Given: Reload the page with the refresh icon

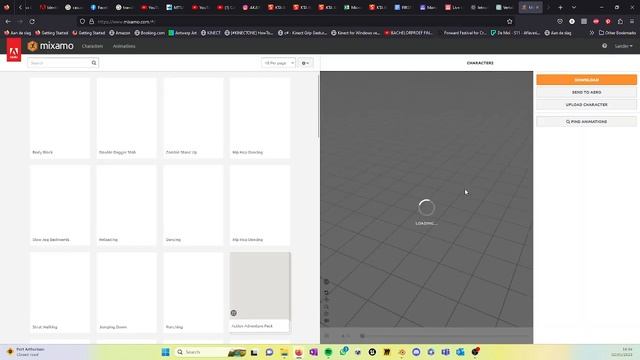Looking at the screenshot, I should pos(32,21).
